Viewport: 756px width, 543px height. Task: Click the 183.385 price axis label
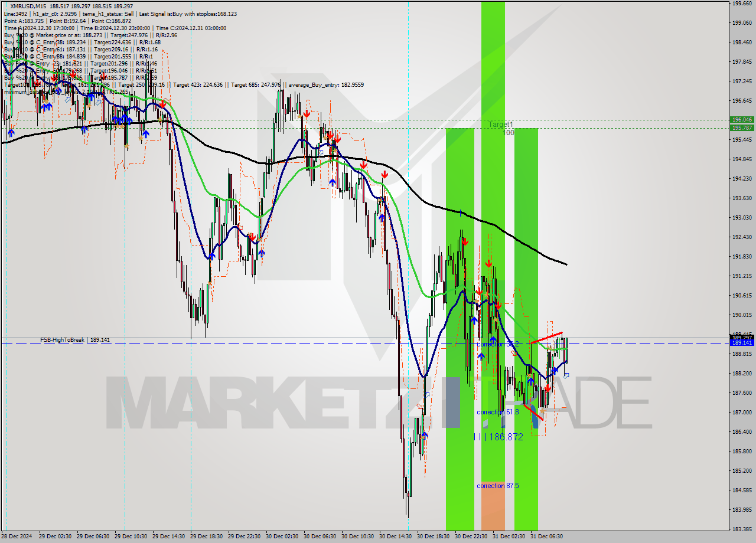[742, 529]
